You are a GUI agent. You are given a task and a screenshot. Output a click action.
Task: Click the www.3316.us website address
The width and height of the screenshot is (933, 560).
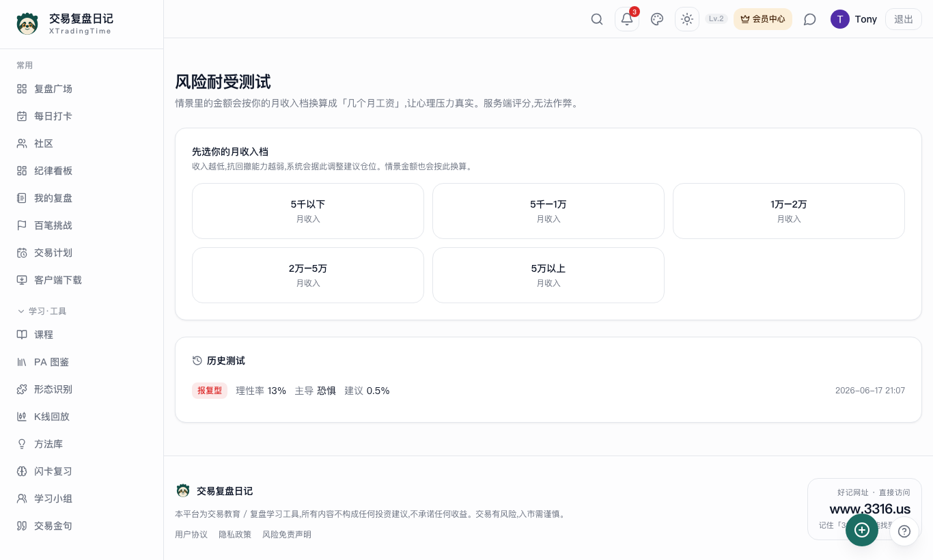869,509
